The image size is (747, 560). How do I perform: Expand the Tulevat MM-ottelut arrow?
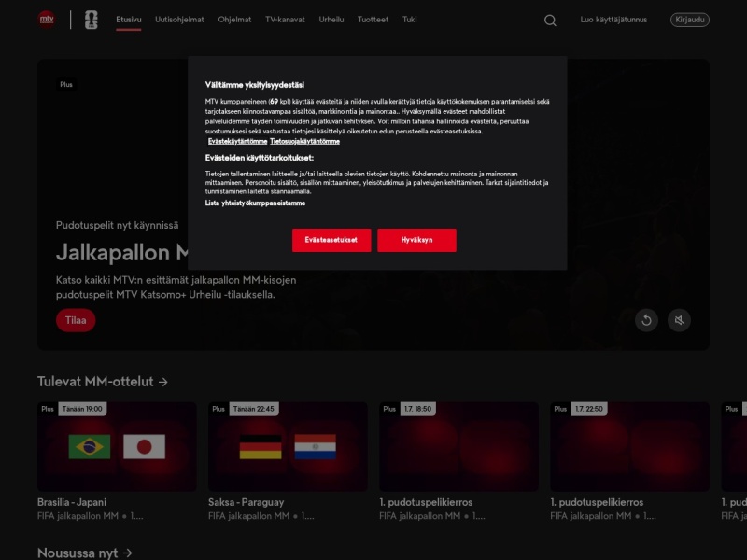click(x=163, y=382)
